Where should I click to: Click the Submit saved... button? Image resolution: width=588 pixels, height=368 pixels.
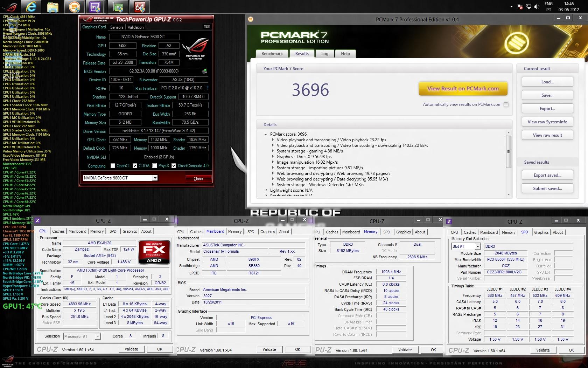(x=547, y=189)
